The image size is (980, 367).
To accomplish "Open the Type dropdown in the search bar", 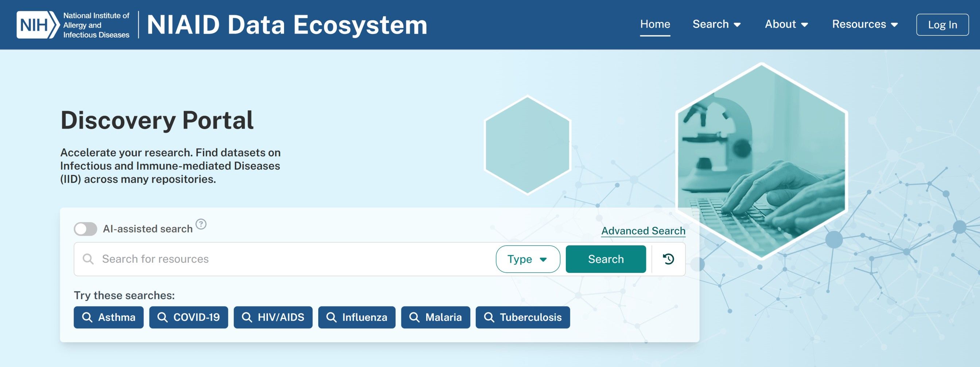I will 528,259.
